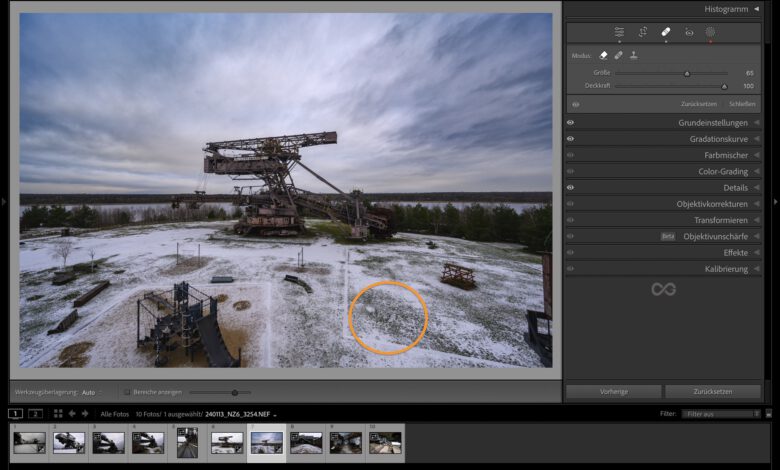The width and height of the screenshot is (780, 470).
Task: Click Schließen in the healing panel
Action: pos(741,103)
